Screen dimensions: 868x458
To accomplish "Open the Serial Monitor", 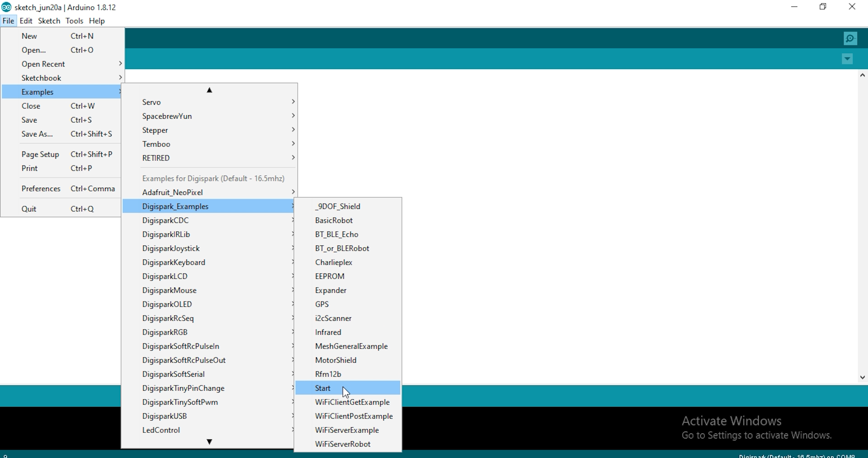I will pyautogui.click(x=850, y=38).
